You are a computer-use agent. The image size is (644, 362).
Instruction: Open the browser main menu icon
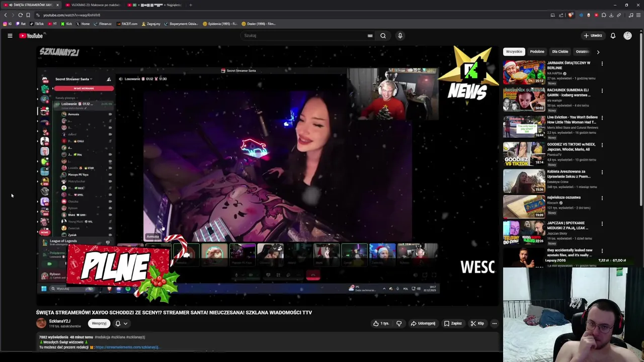[x=638, y=15]
